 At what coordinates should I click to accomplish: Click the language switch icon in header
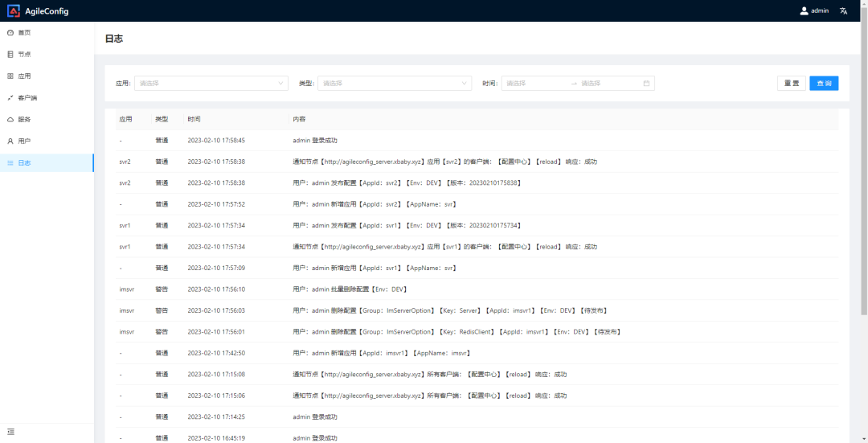coord(843,11)
